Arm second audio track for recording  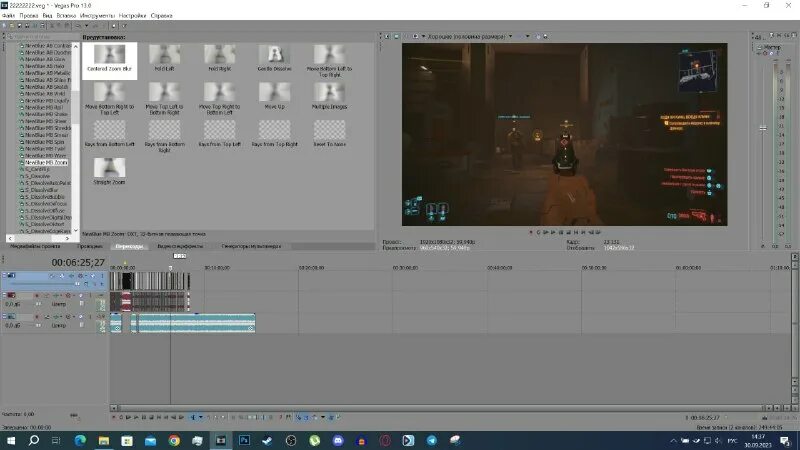(x=37, y=316)
